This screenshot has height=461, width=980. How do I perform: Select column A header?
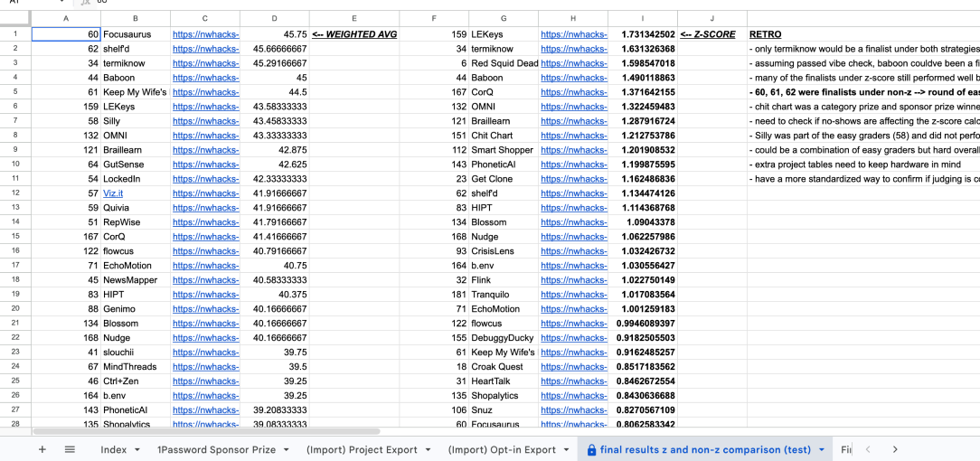tap(66, 19)
